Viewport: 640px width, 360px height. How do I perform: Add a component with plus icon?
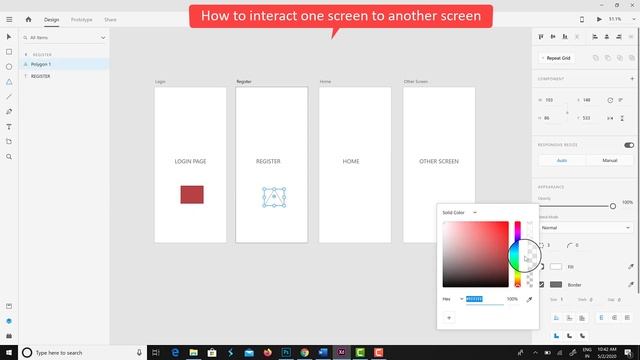point(632,78)
